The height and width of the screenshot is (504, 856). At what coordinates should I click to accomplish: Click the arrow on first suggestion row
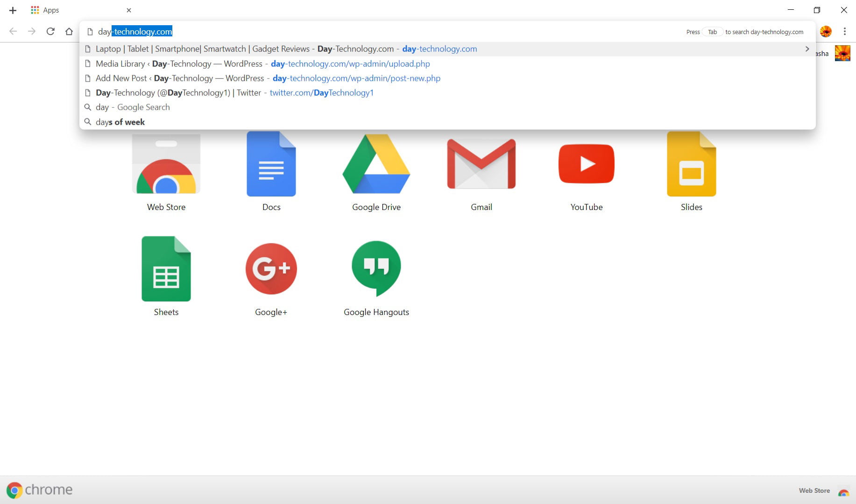coord(807,49)
